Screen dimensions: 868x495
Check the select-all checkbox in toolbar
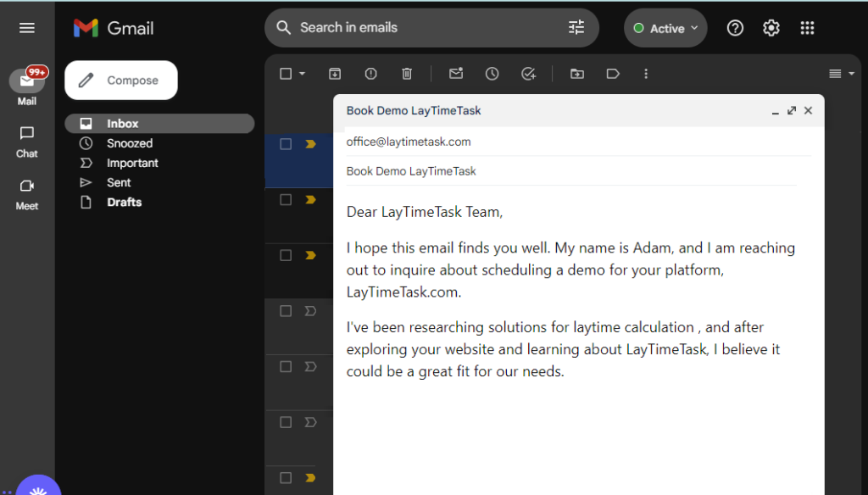[x=286, y=74]
